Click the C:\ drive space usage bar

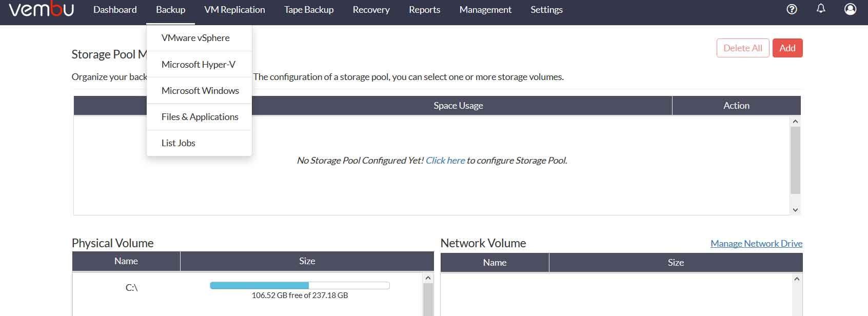tap(300, 286)
